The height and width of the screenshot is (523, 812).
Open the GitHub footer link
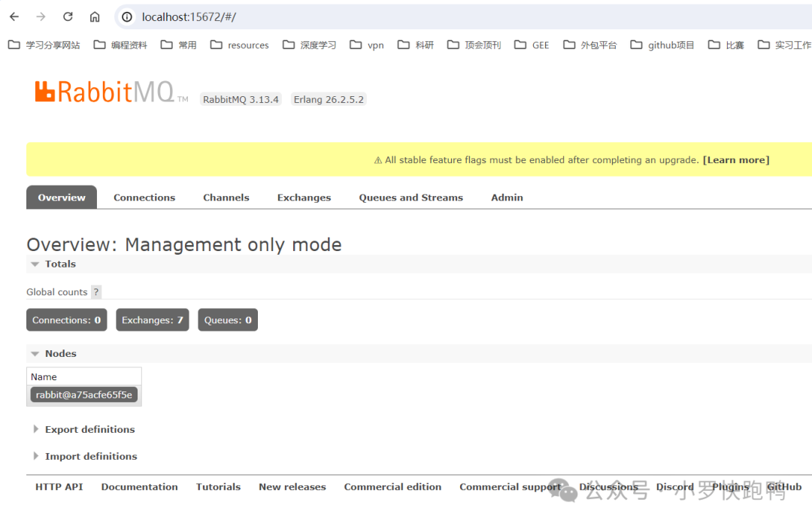coord(784,487)
